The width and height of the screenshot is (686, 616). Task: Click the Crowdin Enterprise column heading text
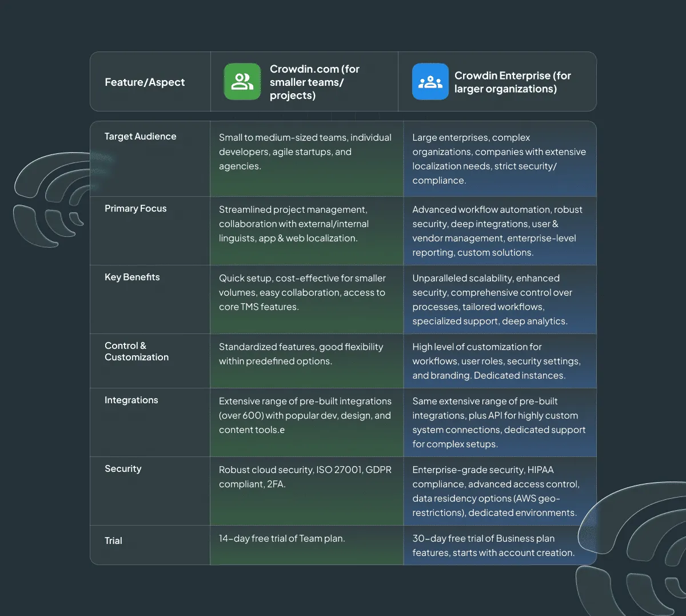pyautogui.click(x=512, y=82)
